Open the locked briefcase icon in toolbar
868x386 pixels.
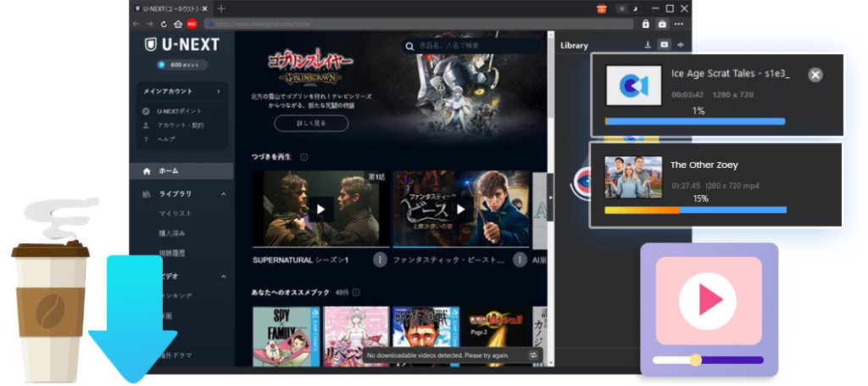661,24
